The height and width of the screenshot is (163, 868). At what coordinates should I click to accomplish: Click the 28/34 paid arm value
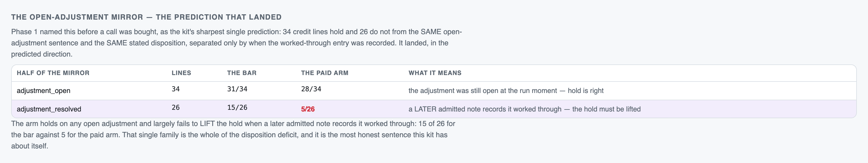(311, 89)
